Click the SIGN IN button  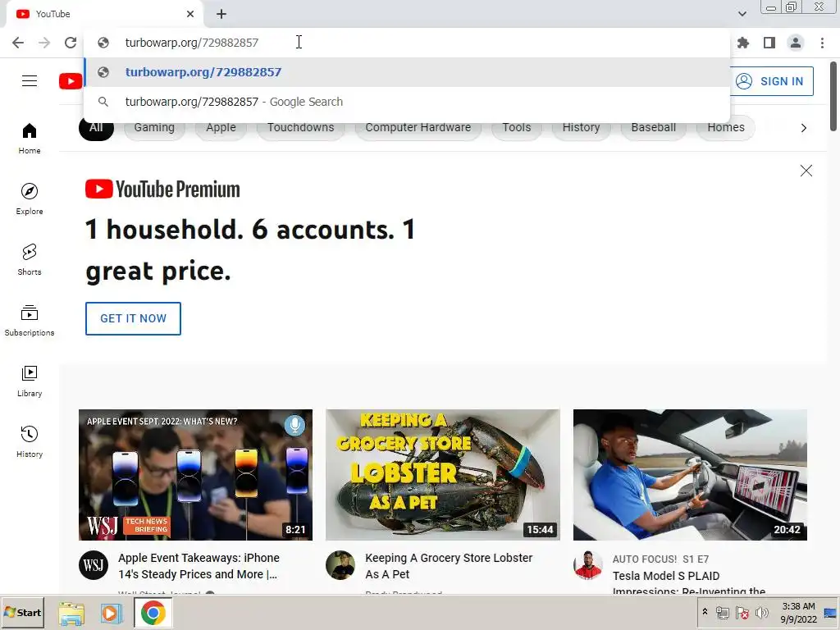(771, 81)
